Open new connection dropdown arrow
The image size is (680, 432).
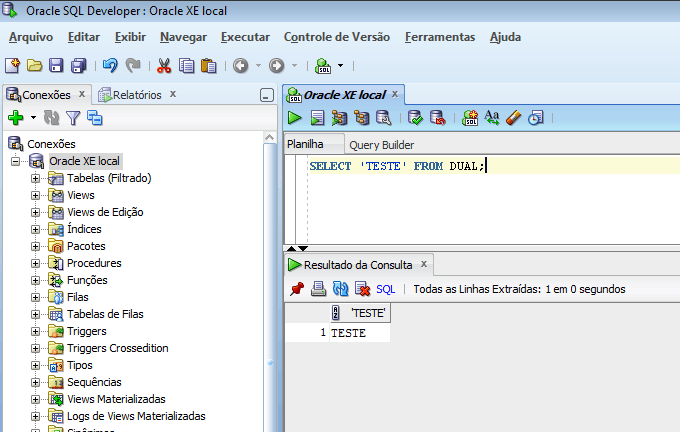click(x=33, y=118)
